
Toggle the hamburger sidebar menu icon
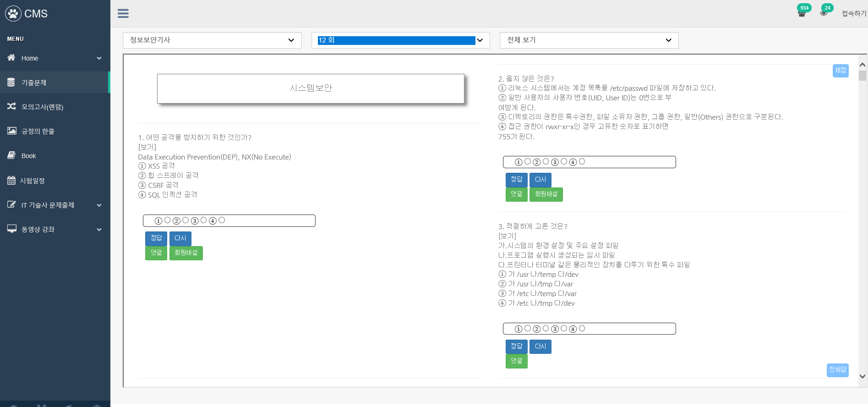point(123,13)
